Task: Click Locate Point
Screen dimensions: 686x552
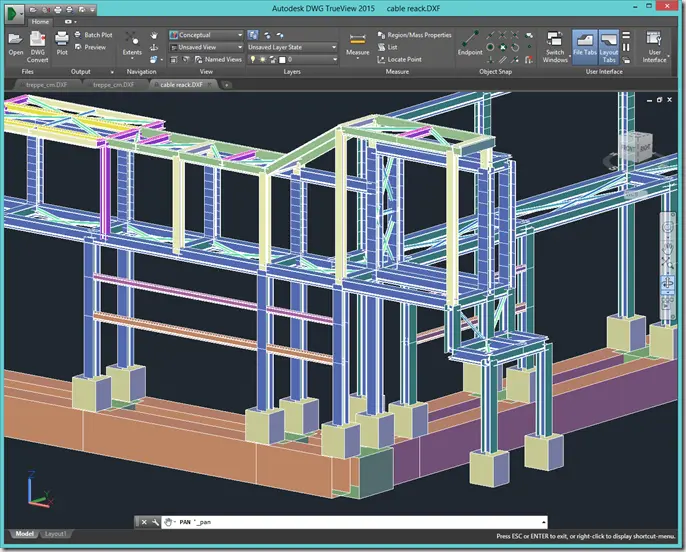Action: click(399, 59)
